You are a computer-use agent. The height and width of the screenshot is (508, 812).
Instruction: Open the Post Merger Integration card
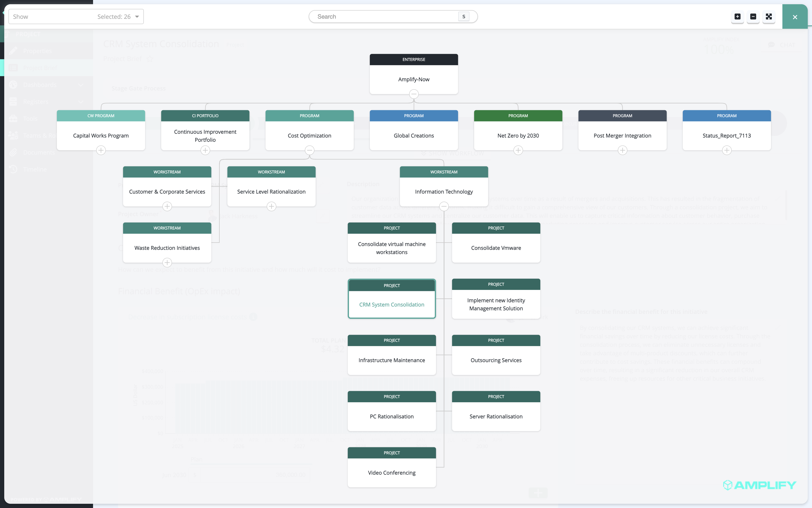[623, 130]
